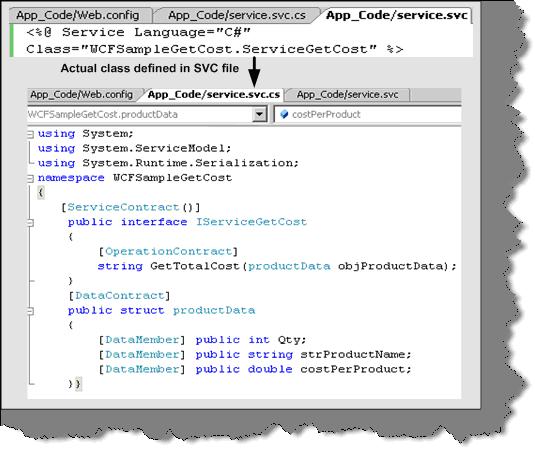Open the WCFSampleGetCost.productData type dropdown arrow
Screen dimensions: 535x450
(x=260, y=114)
